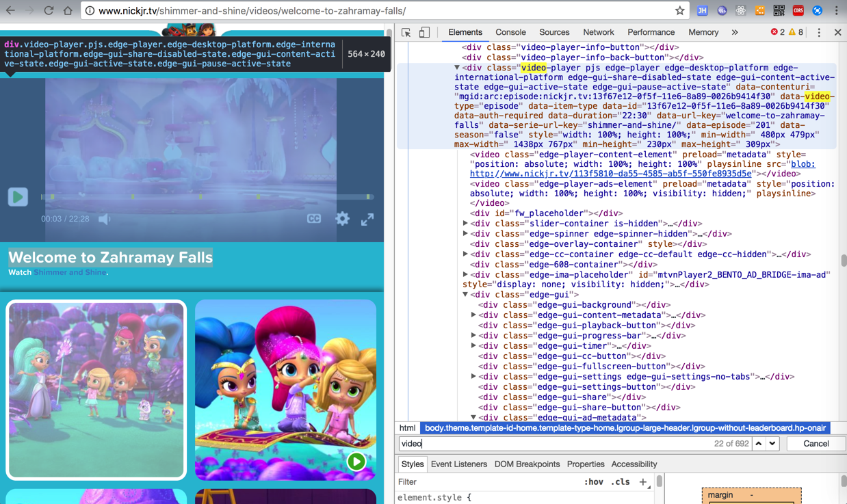Screen dimensions: 847x504
Task: Expand the edge-gui-content-metadata div
Action: 473,315
